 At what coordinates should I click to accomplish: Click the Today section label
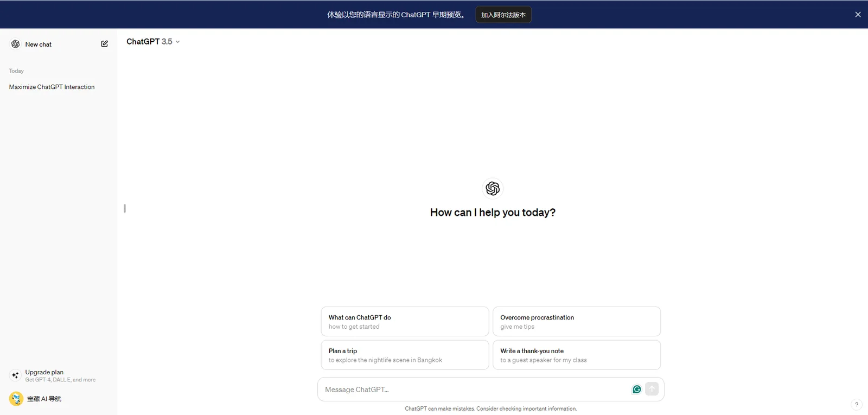16,71
